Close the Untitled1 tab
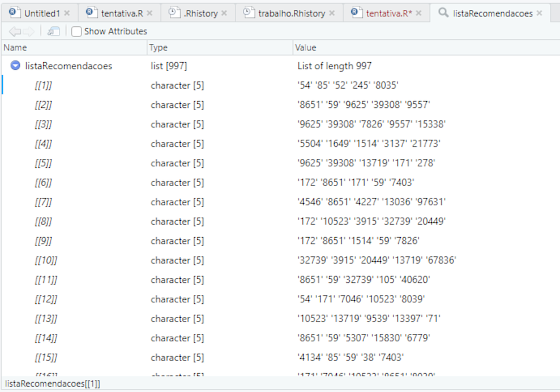The height and width of the screenshot is (392, 560). click(x=67, y=13)
